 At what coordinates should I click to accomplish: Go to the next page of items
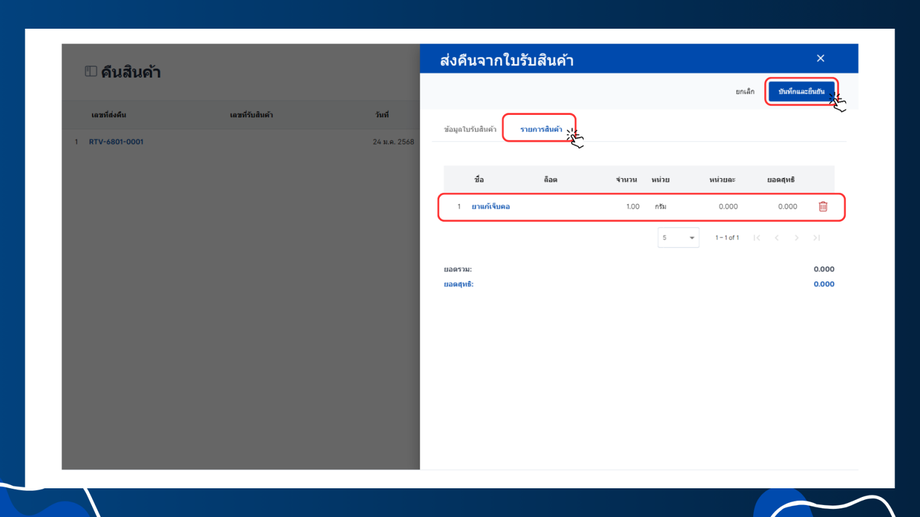797,238
